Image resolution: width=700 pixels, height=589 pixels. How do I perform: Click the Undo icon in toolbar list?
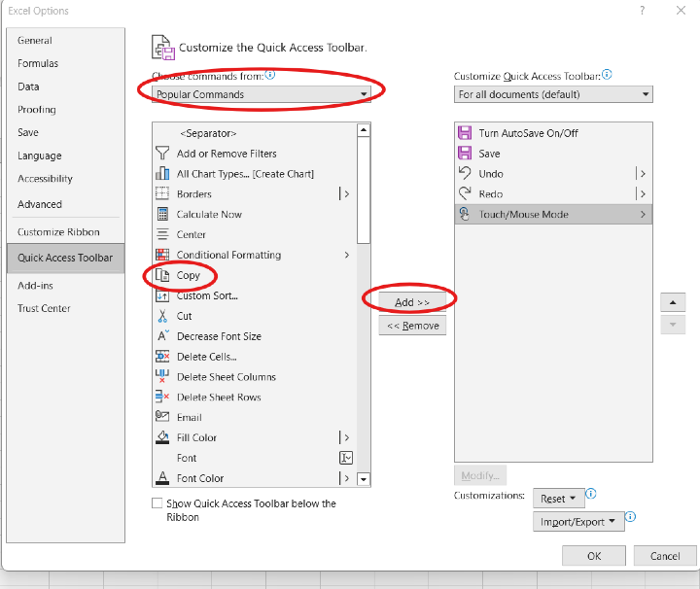pos(465,173)
